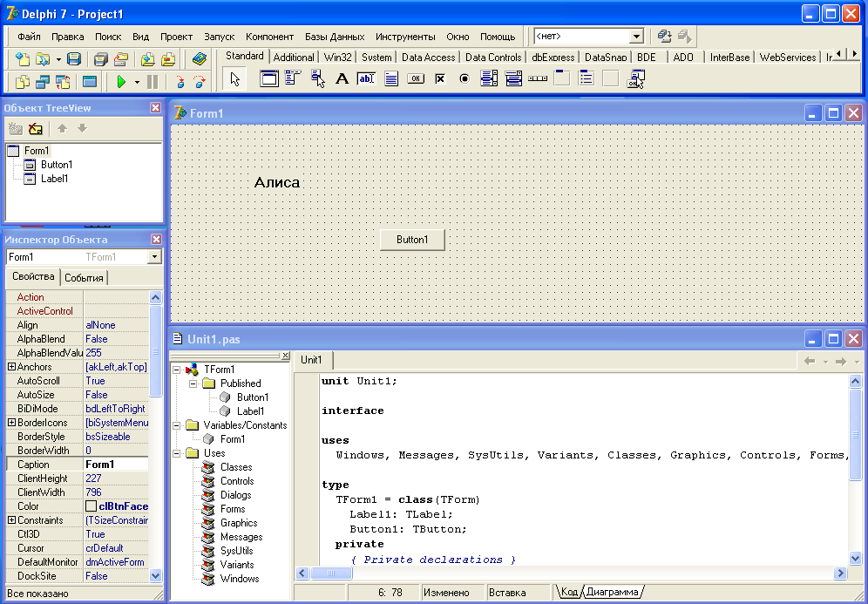Open the Компонент menu

(x=269, y=37)
